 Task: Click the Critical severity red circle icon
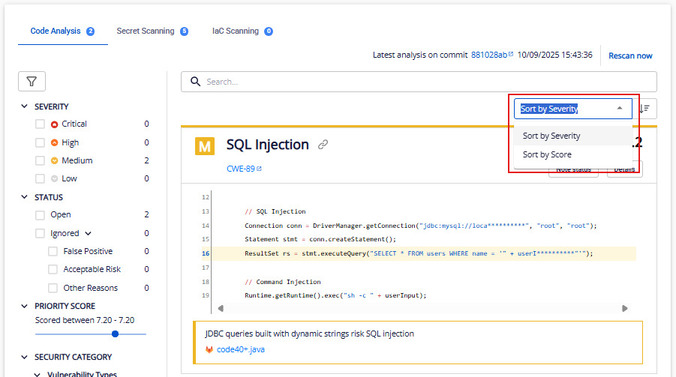pos(54,124)
